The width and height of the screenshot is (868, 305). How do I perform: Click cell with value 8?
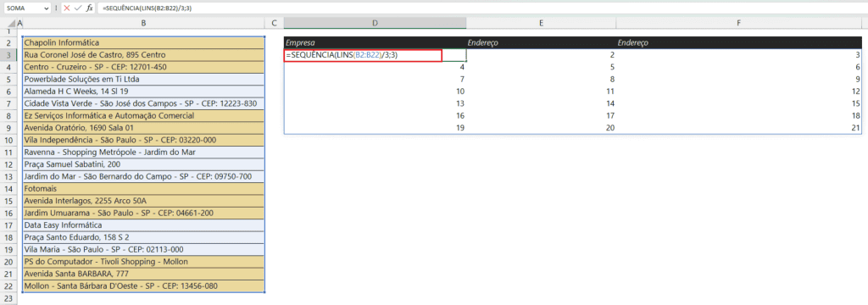pos(541,79)
